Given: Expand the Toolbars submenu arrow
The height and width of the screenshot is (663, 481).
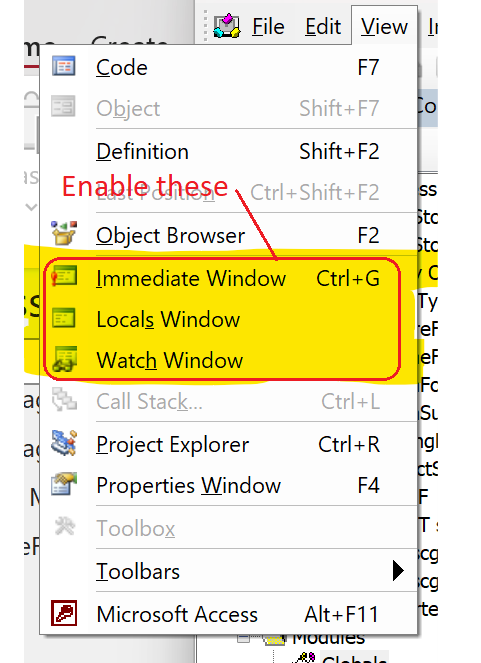Looking at the screenshot, I should pos(398,571).
